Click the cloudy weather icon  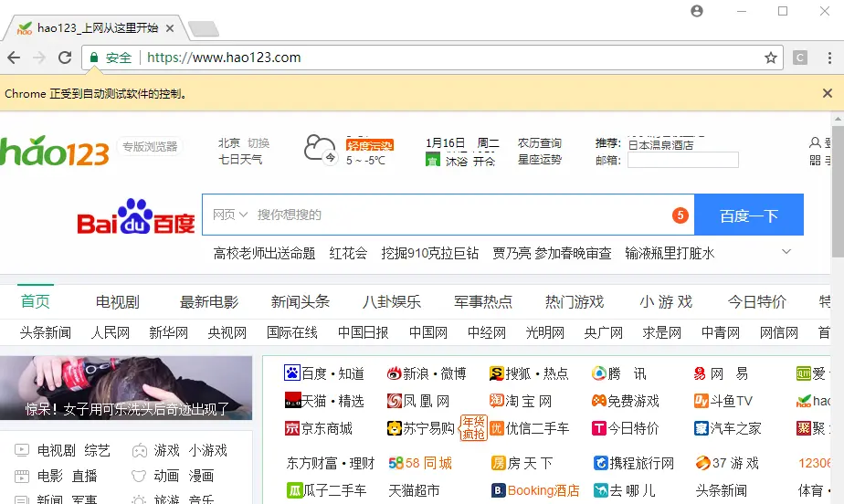tap(321, 149)
